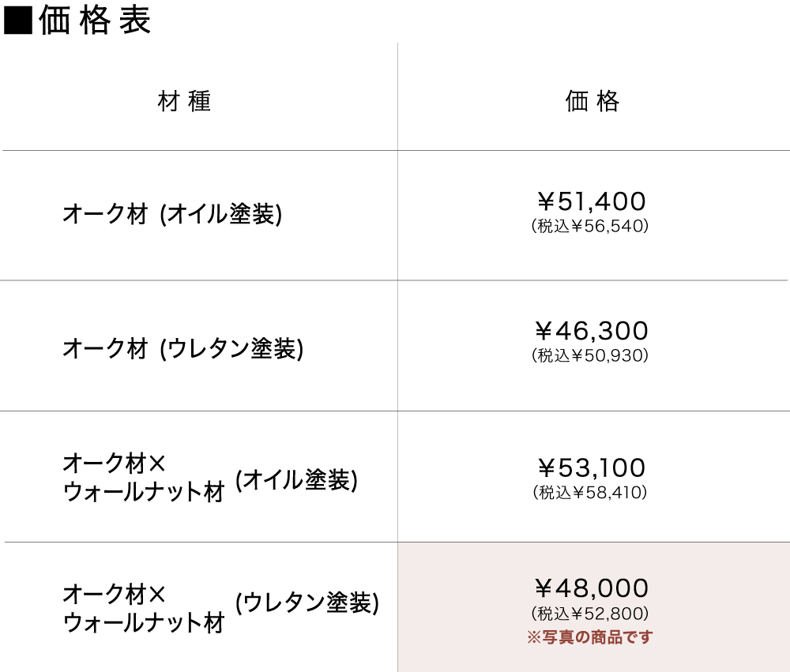Click the red ※写真の商品です note
The width and height of the screenshot is (790, 672).
(x=590, y=636)
